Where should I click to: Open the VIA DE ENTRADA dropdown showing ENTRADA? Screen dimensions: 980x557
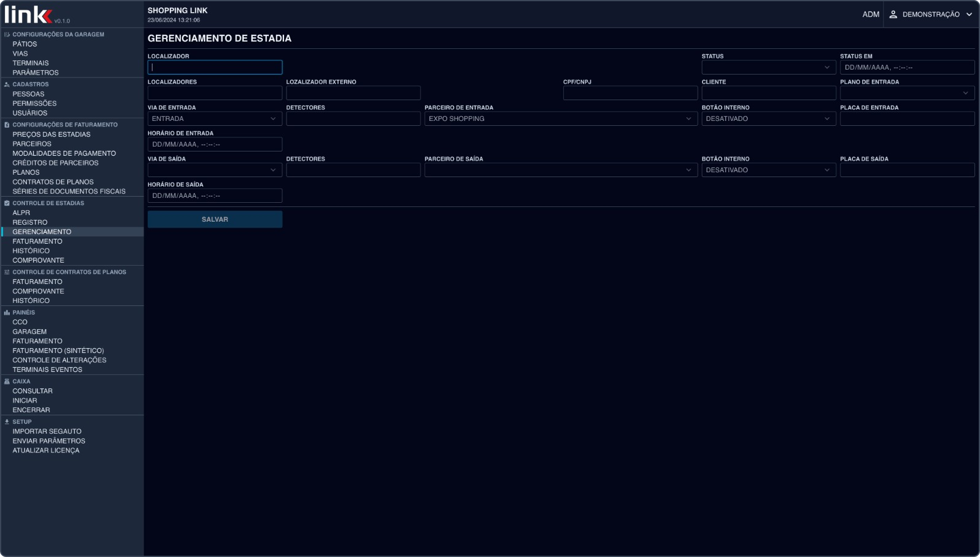tap(215, 118)
